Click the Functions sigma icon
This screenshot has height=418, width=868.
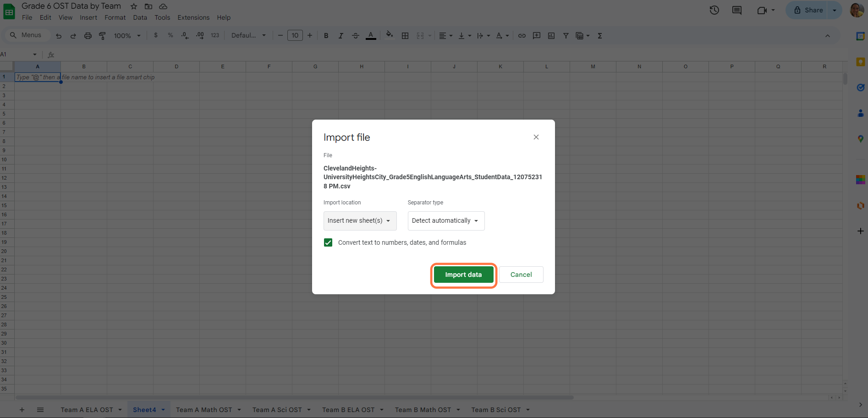(x=600, y=36)
